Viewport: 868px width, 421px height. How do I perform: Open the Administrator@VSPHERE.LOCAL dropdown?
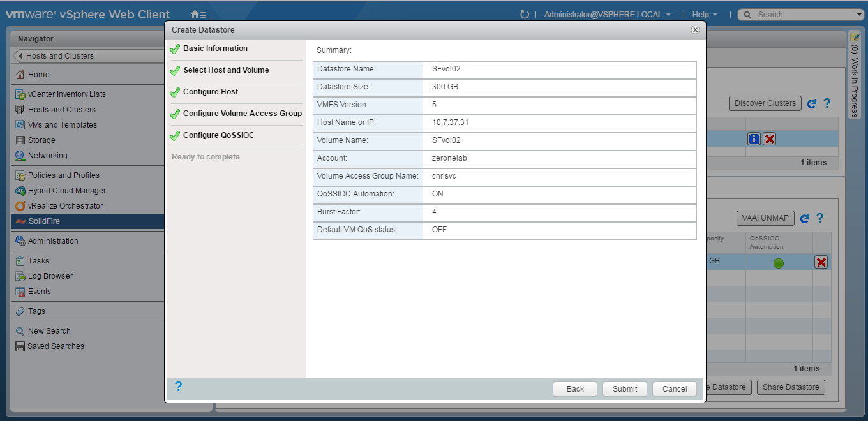(x=607, y=14)
